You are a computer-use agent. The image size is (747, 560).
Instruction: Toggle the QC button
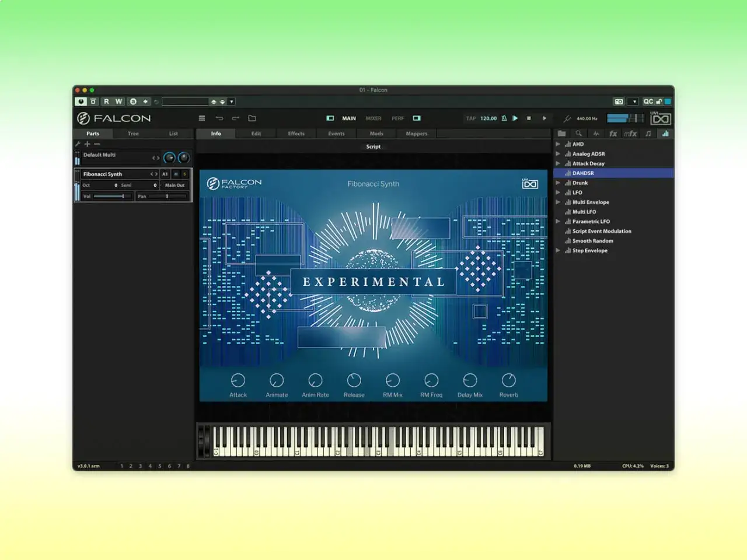pyautogui.click(x=648, y=101)
